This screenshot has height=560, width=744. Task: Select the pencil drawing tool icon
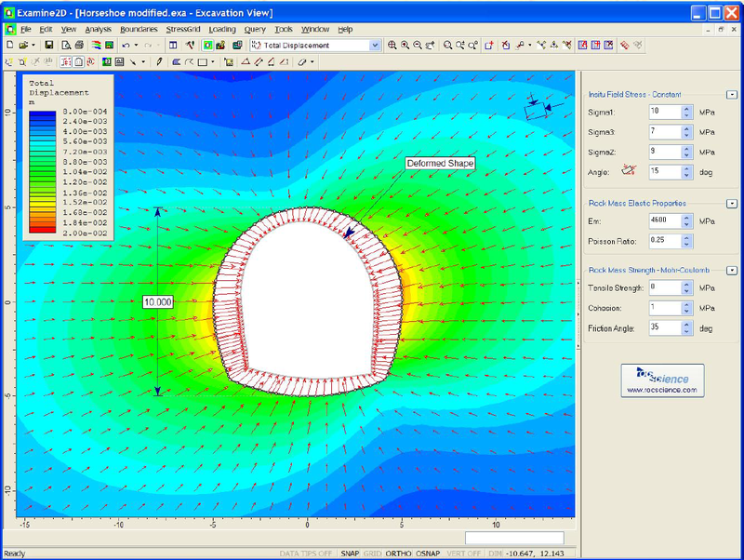(x=160, y=62)
